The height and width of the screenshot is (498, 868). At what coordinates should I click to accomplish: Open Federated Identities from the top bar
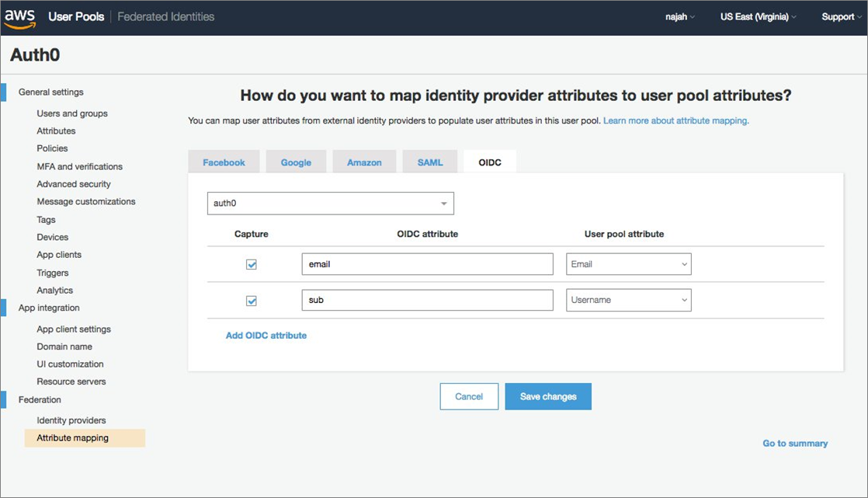click(165, 16)
